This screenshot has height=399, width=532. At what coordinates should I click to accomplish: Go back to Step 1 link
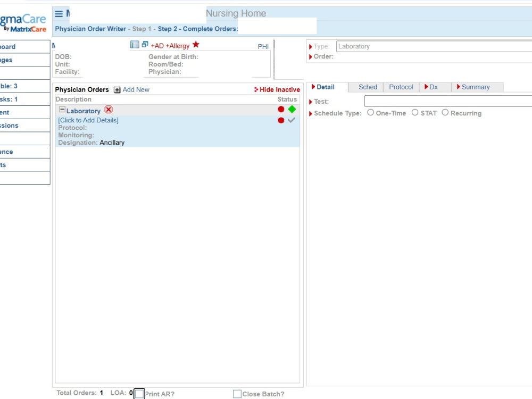[142, 29]
